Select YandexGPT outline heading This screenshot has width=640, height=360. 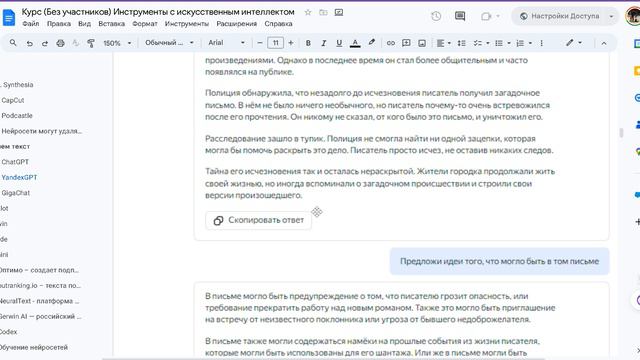pos(19,178)
